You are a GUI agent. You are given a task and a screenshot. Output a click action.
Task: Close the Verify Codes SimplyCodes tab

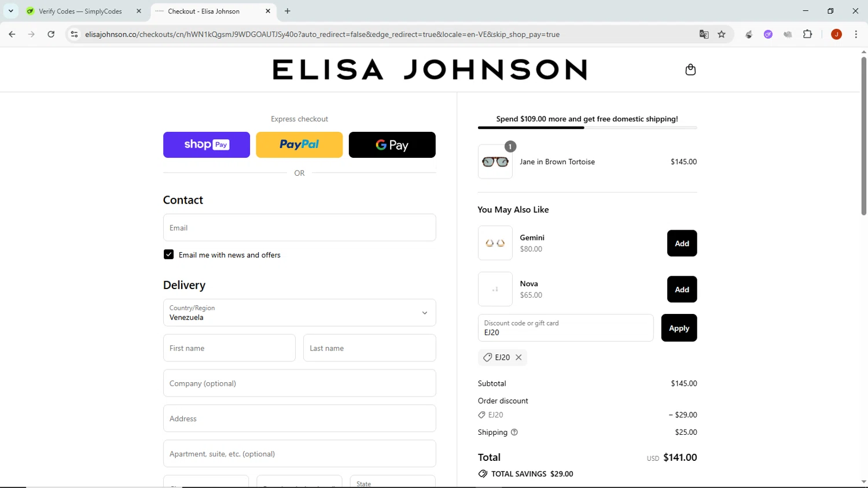coord(139,11)
